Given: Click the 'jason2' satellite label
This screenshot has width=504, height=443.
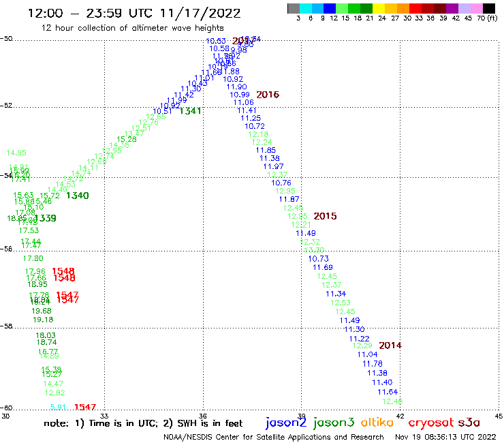Looking at the screenshot, I should (x=286, y=423).
